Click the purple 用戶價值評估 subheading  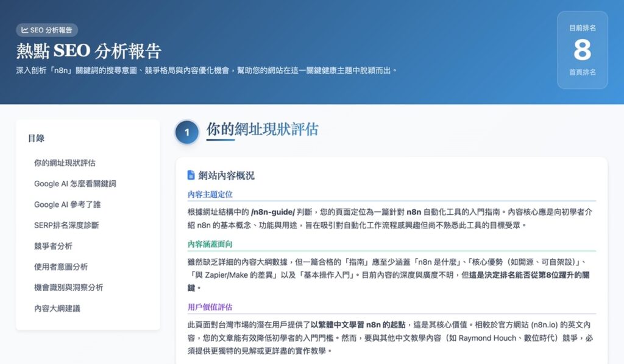(x=210, y=307)
